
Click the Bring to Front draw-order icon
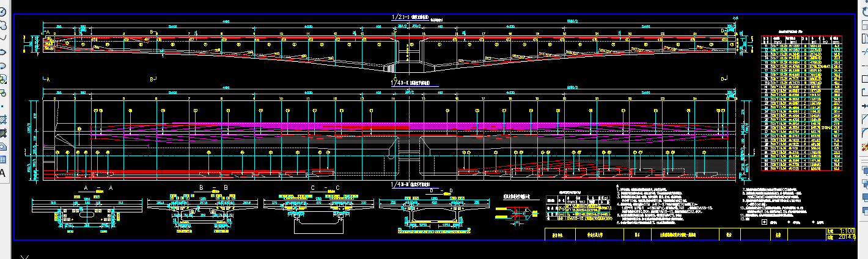pyautogui.click(x=864, y=170)
